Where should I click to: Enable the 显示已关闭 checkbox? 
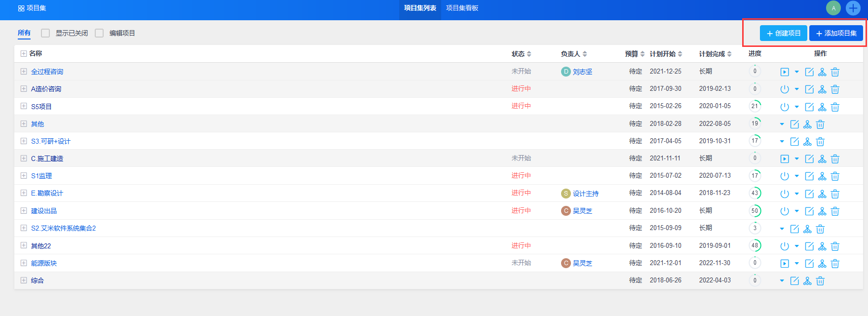click(x=45, y=33)
